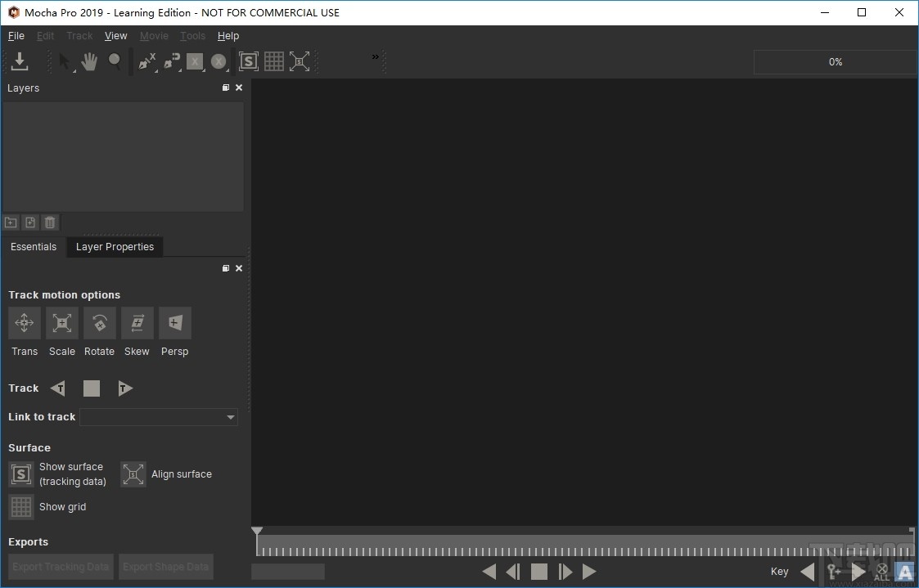The width and height of the screenshot is (919, 588).
Task: Select the X-Spline drawing tool
Action: [x=146, y=61]
